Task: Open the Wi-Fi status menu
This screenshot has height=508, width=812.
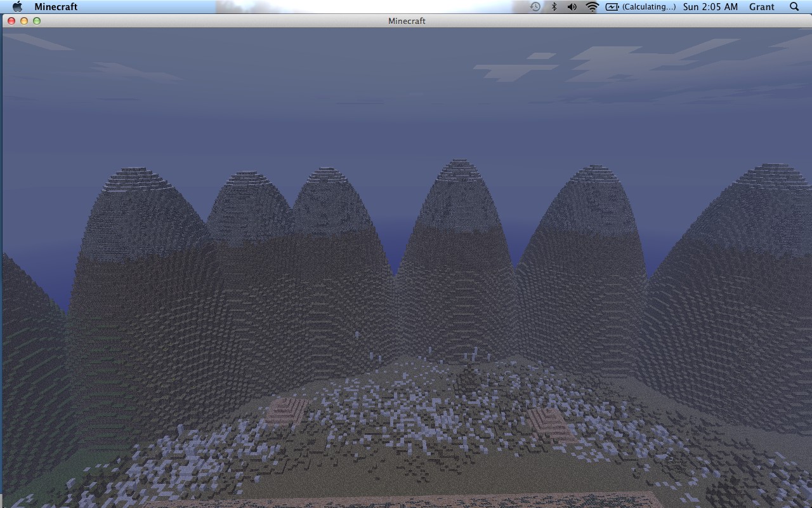Action: pyautogui.click(x=592, y=6)
